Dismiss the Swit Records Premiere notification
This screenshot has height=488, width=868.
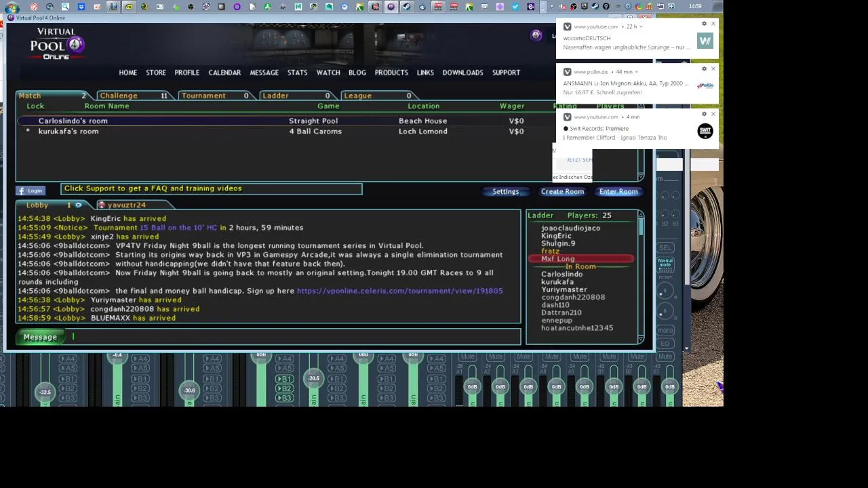[x=713, y=114]
